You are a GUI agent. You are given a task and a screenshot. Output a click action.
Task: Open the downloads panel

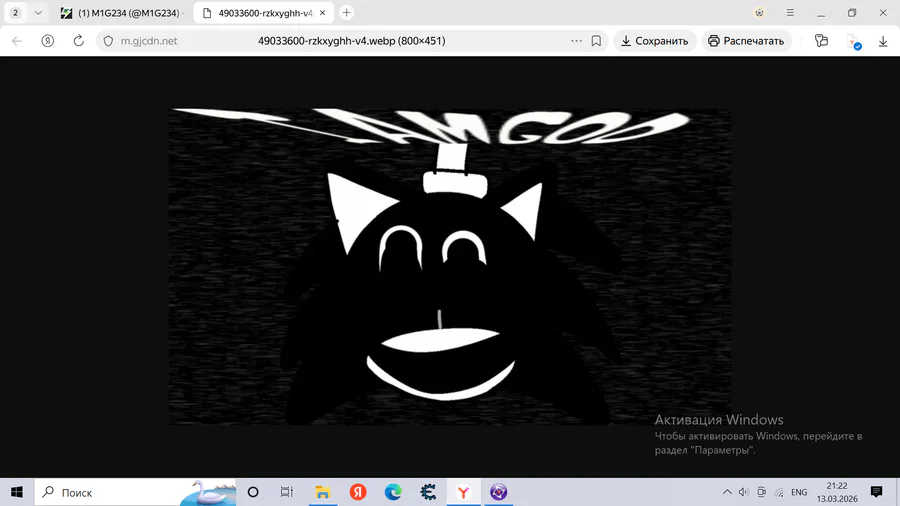tap(883, 41)
